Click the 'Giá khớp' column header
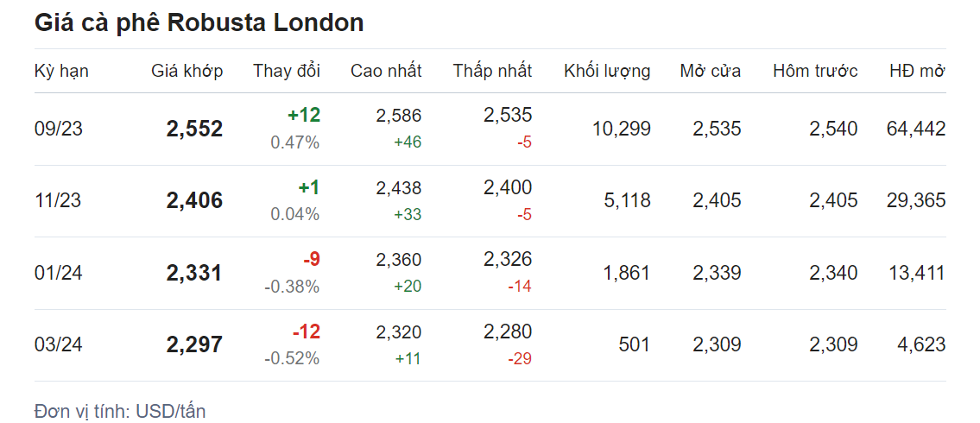Viewport: 980px width, 423px height. pos(187,71)
